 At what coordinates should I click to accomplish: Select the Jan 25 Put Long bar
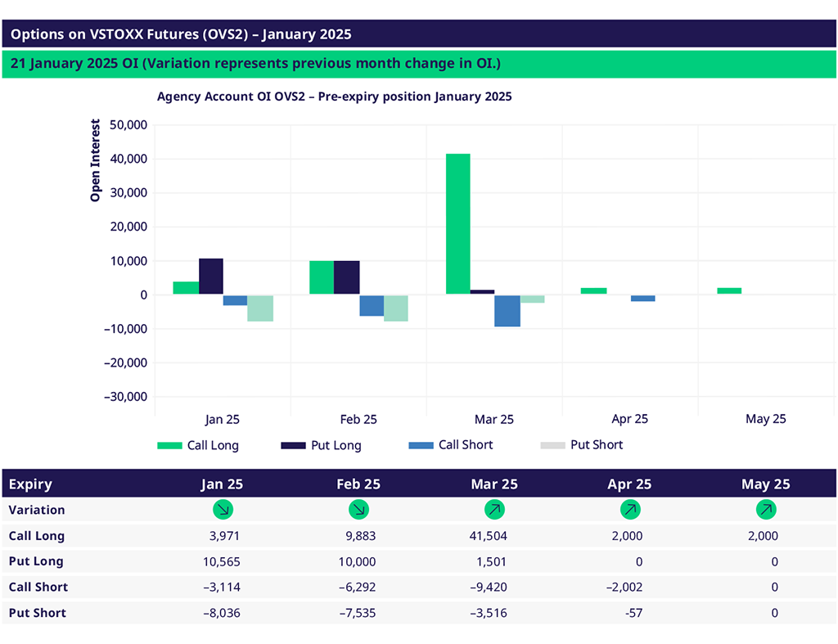(x=211, y=277)
